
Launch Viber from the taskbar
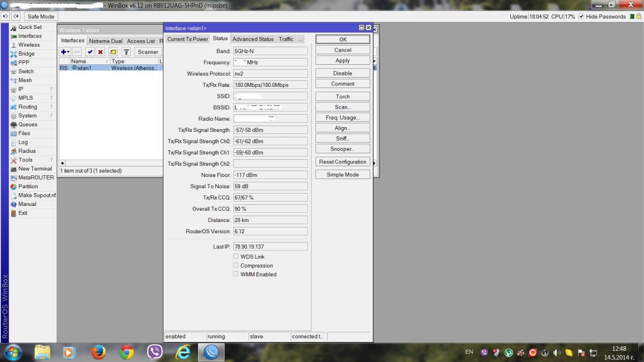[155, 352]
